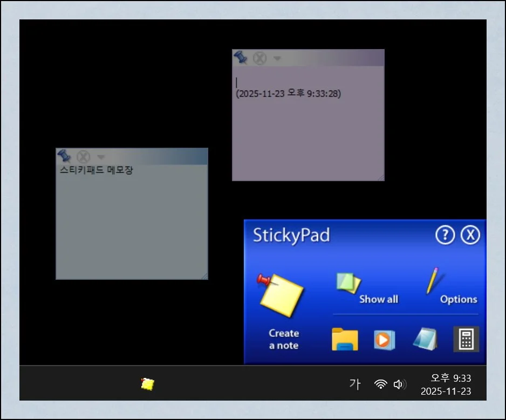Launch the media player icon in StickyPad
This screenshot has height=420, width=506.
pyautogui.click(x=385, y=340)
